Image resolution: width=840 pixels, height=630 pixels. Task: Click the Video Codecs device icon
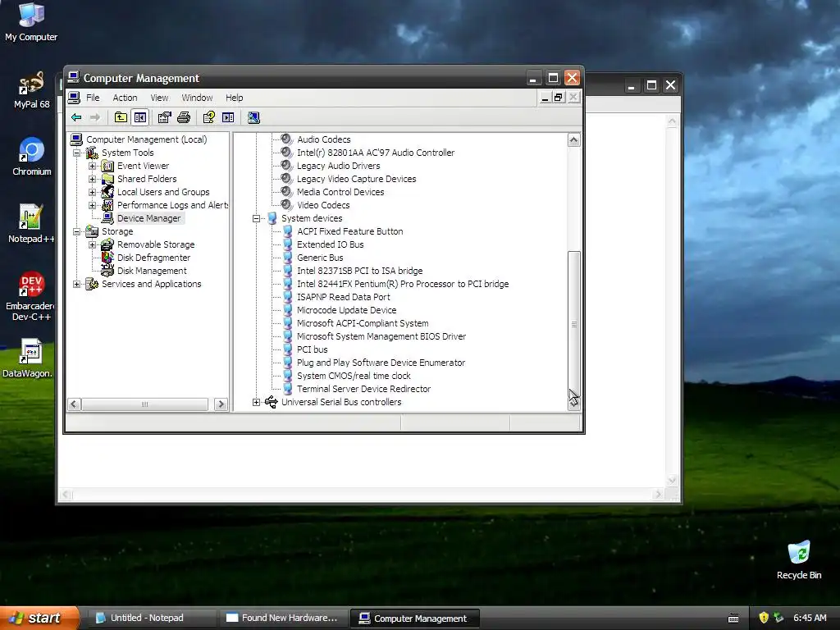click(286, 205)
